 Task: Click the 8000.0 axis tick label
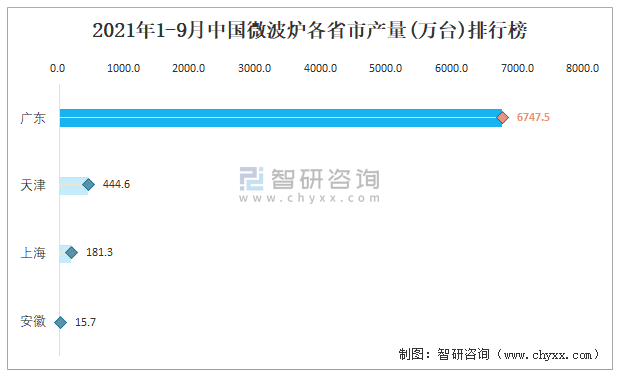[582, 68]
